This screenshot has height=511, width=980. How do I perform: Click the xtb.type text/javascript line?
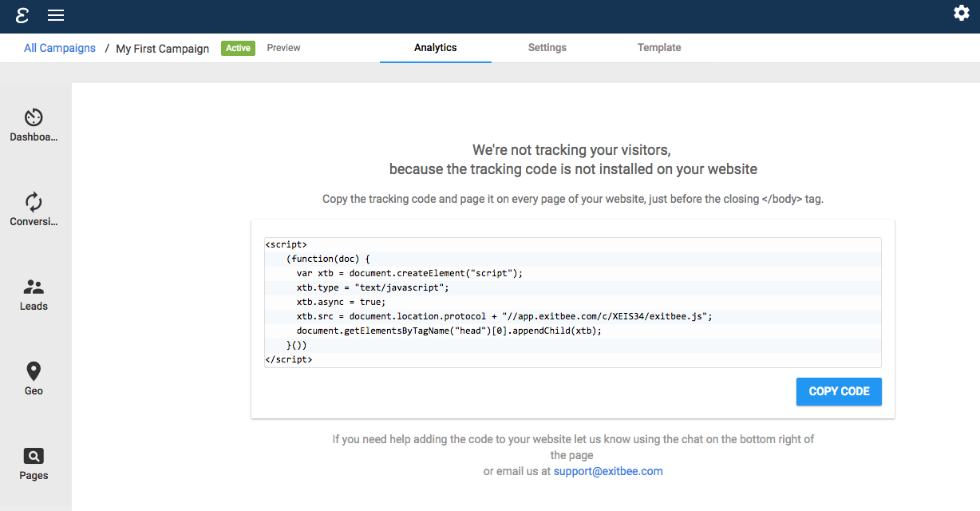[373, 287]
